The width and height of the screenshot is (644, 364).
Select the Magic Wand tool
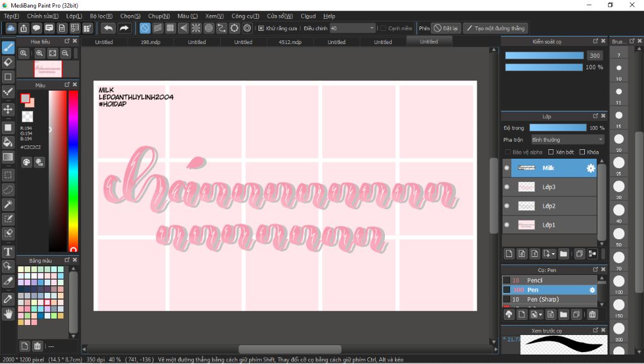click(8, 205)
